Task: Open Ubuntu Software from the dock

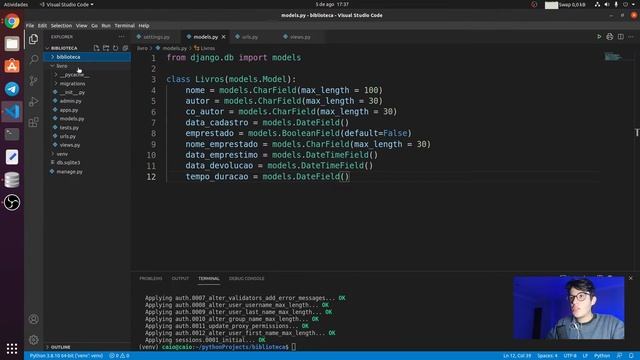Action: point(12,66)
